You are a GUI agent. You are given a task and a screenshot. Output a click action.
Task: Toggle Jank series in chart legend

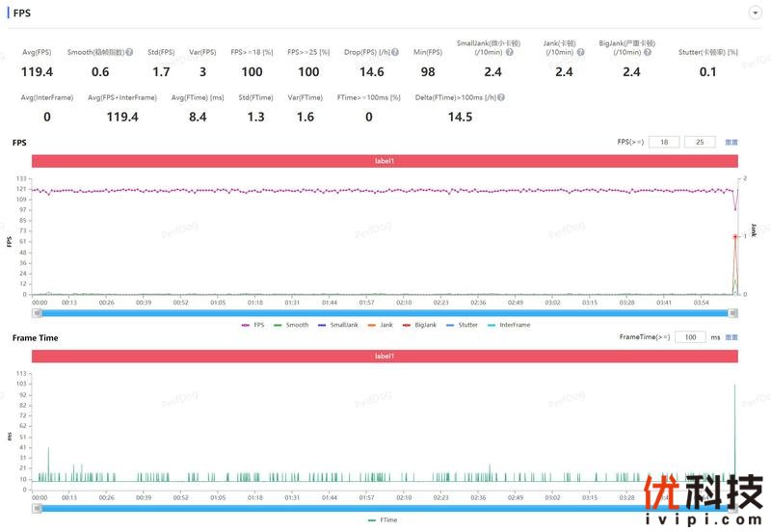(380, 325)
